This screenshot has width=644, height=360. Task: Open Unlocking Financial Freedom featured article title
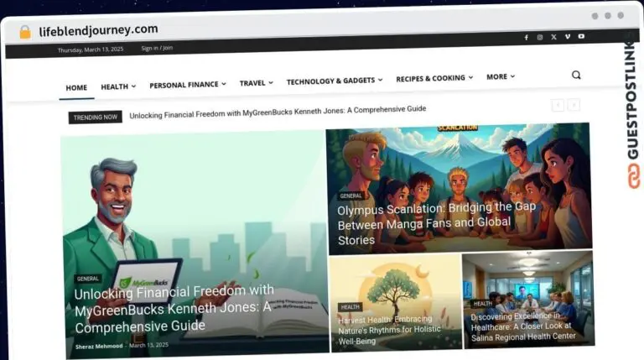(x=174, y=309)
